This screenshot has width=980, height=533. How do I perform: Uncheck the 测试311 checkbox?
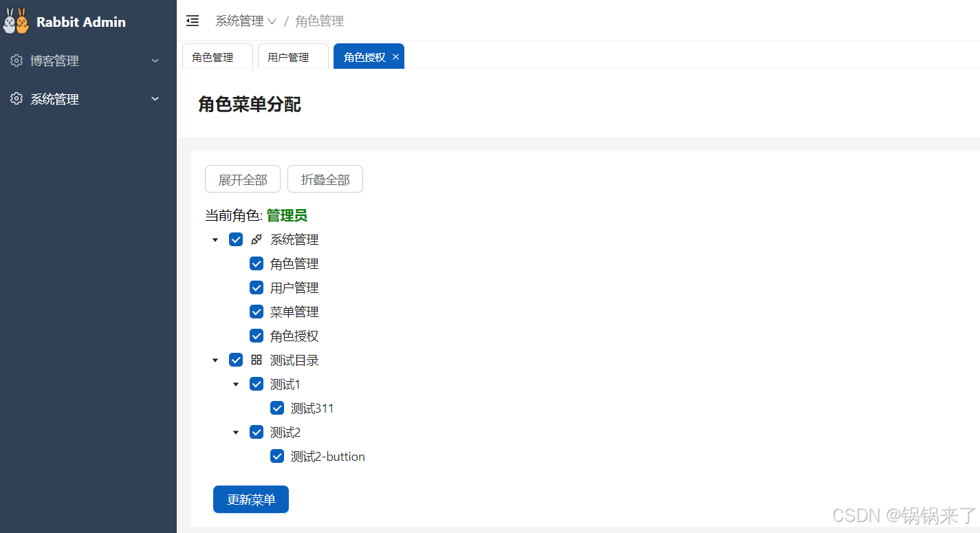276,408
